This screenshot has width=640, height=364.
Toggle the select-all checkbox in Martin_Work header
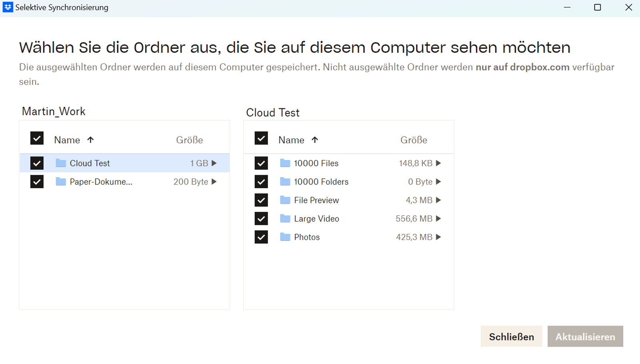click(x=36, y=138)
